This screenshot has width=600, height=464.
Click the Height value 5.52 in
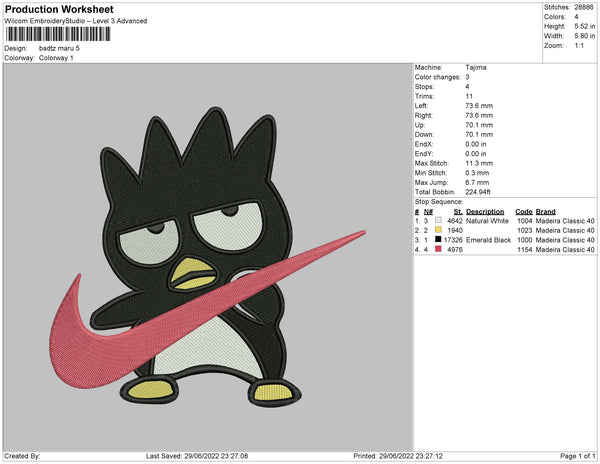click(585, 26)
